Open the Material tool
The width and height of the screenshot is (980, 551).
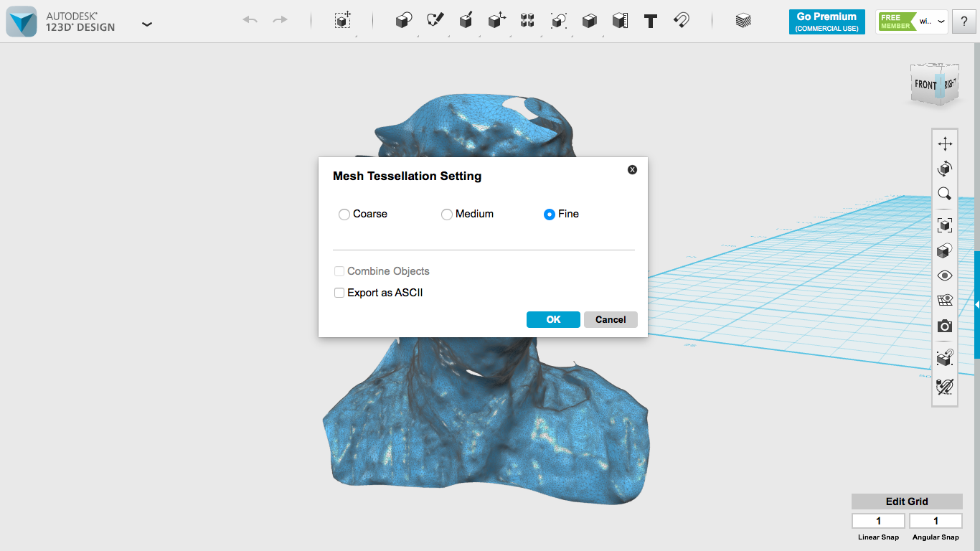click(x=743, y=21)
